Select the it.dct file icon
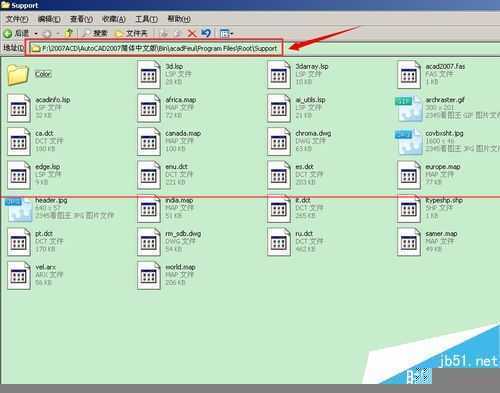The width and height of the screenshot is (500, 393). point(279,209)
